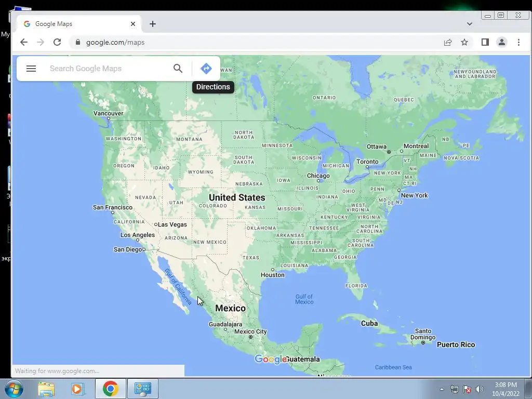Image resolution: width=532 pixels, height=399 pixels.
Task: Click the Guadalajara label
Action: point(225,325)
